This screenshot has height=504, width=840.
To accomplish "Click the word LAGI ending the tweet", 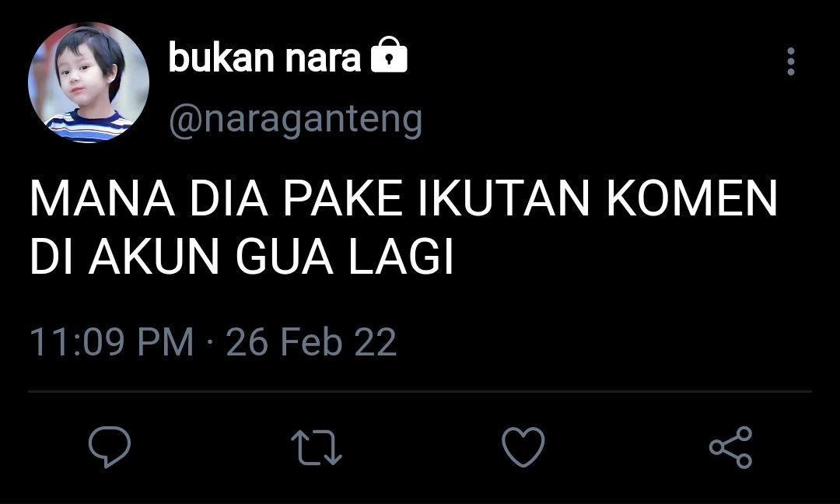I will [x=401, y=256].
